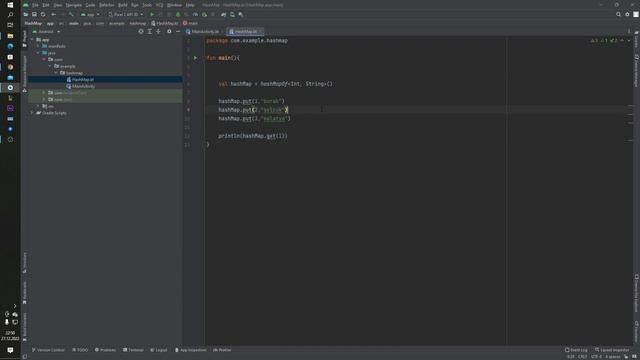Image resolution: width=640 pixels, height=360 pixels.
Task: Collapse the app module tree node
Action: [x=32, y=40]
